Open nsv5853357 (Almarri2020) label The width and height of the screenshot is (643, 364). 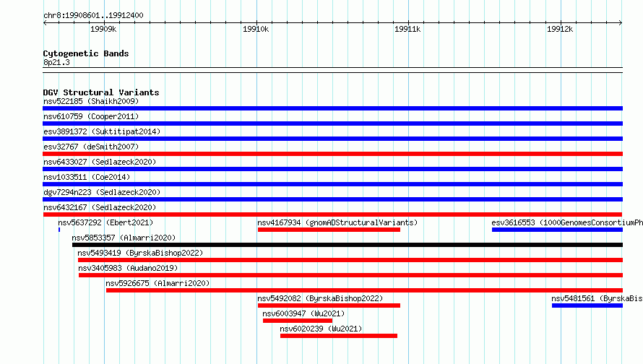coord(124,238)
